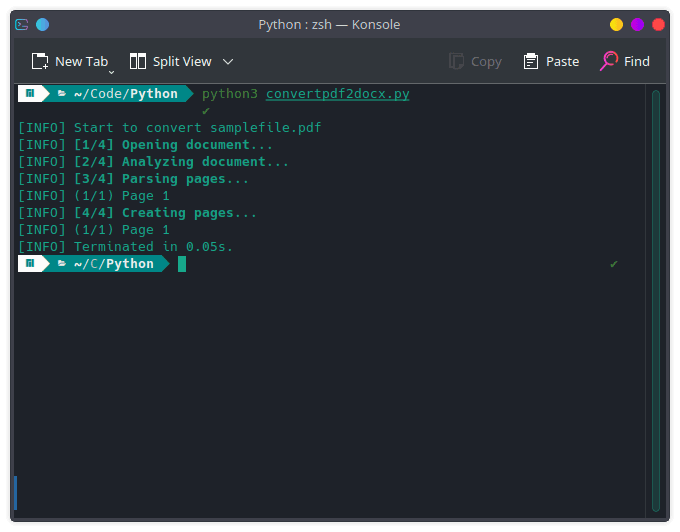Viewport: 680px width, 532px height.
Task: Click "Start to convert samplefile.pdf" line
Action: click(x=197, y=127)
